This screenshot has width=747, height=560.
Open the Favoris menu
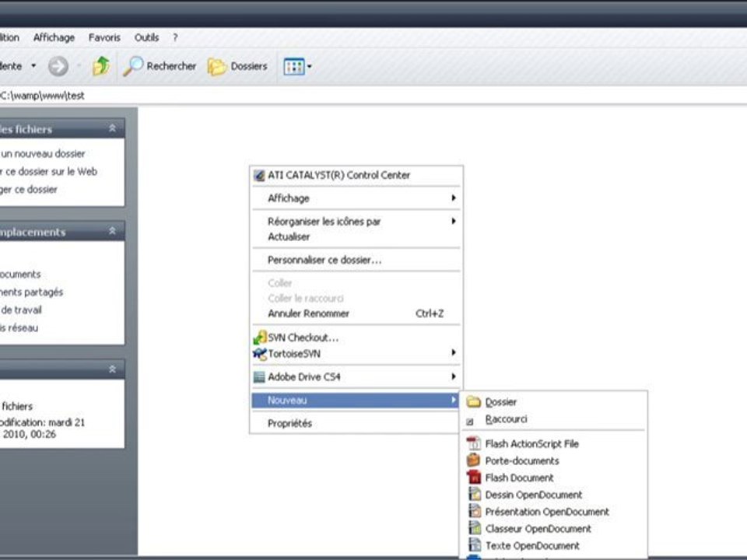point(104,37)
